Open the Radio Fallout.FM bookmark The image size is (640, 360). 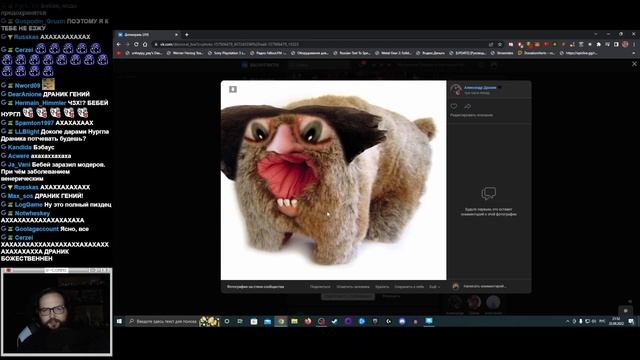click(x=269, y=53)
